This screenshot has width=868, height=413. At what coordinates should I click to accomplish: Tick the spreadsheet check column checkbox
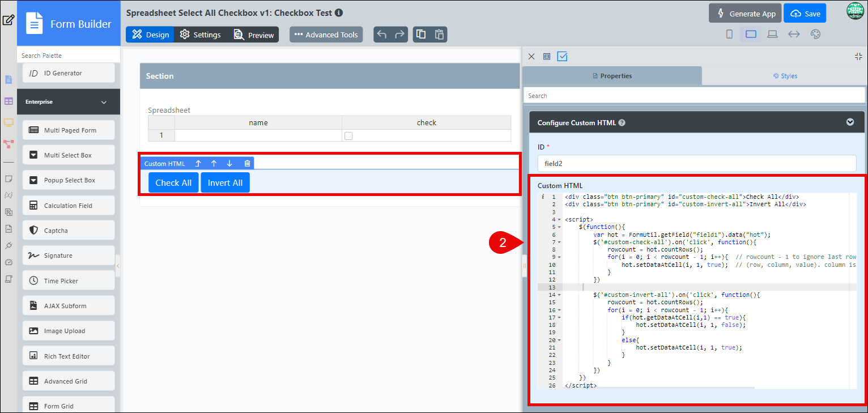(x=348, y=135)
